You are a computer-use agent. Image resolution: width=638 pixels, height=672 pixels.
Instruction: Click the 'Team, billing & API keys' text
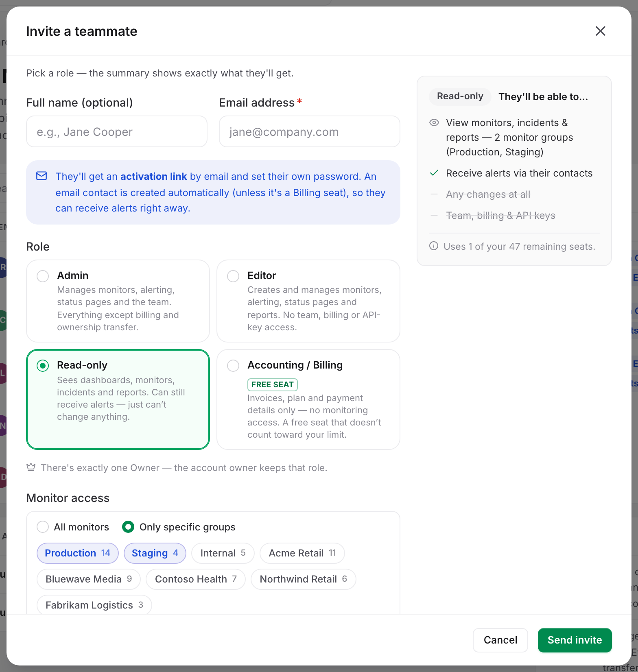pyautogui.click(x=501, y=216)
